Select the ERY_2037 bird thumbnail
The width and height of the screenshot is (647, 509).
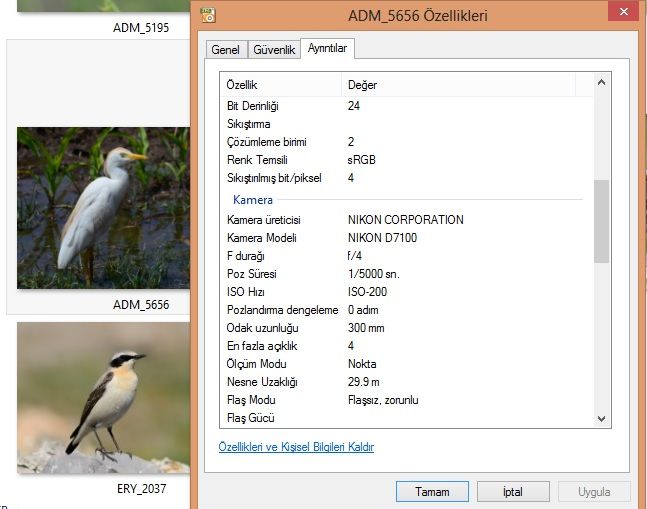point(103,397)
